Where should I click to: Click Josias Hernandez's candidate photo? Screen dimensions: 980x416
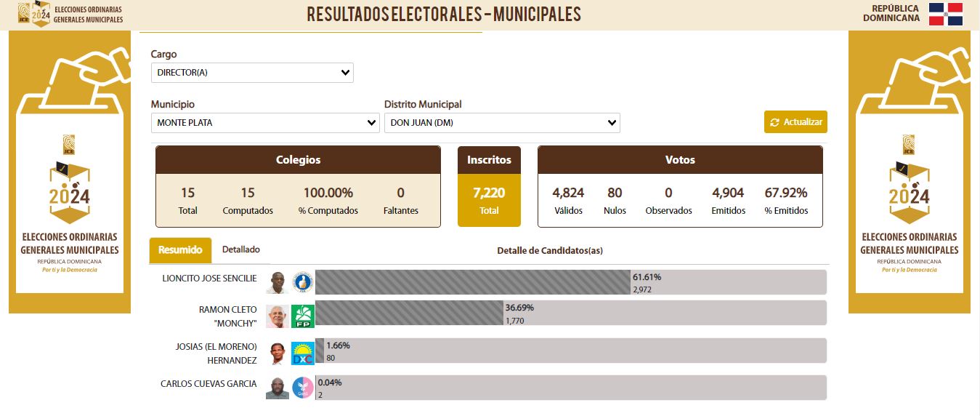[277, 353]
